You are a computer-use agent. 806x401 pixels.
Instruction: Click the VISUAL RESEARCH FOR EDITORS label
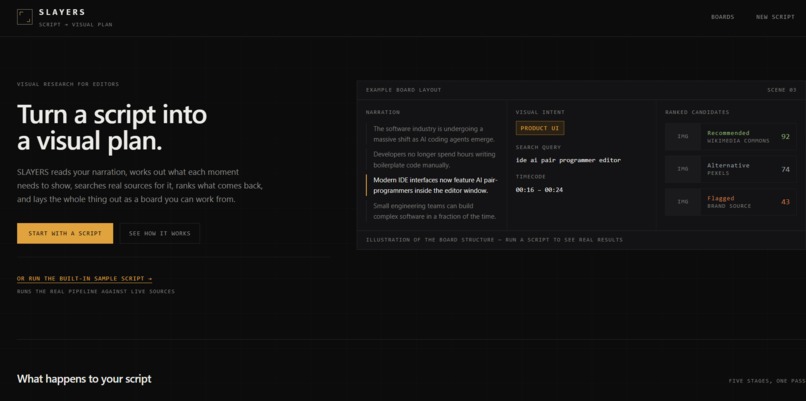point(68,84)
